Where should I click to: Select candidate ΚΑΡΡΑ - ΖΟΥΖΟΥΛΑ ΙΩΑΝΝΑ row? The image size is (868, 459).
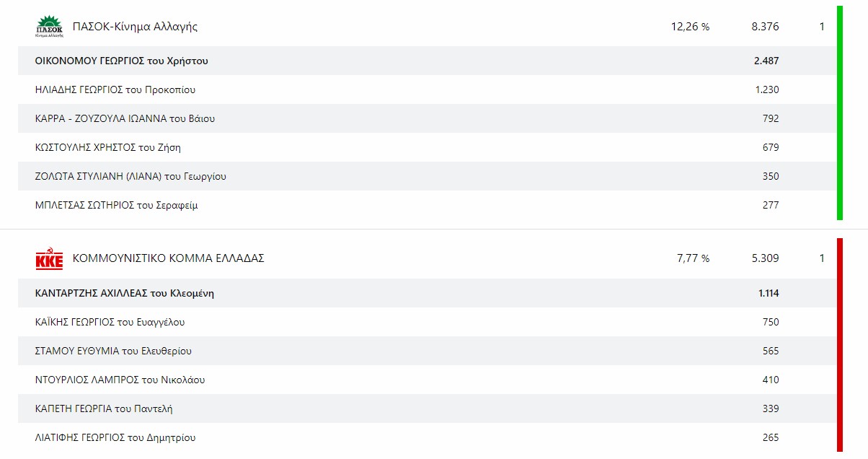coord(427,118)
